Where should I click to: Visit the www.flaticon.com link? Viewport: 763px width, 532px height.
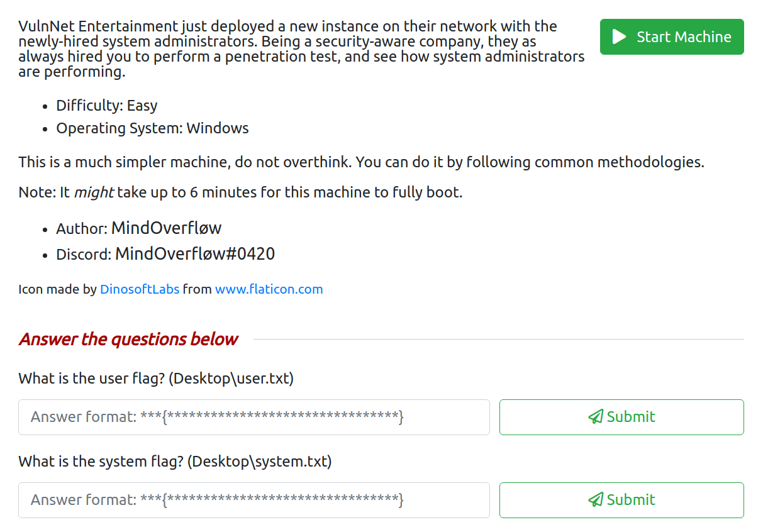[x=269, y=289]
